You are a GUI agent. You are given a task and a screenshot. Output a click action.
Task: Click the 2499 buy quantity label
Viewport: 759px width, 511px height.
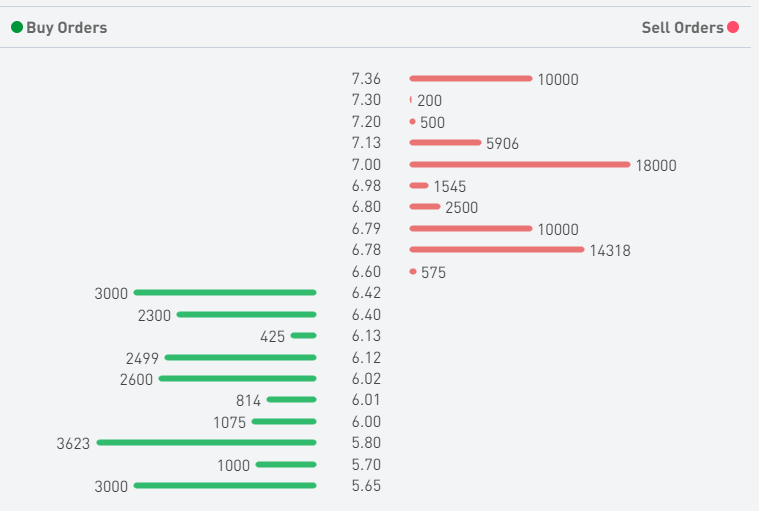(x=142, y=358)
